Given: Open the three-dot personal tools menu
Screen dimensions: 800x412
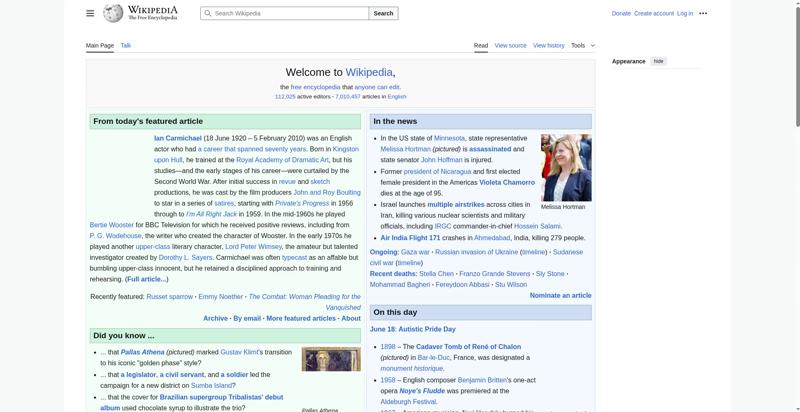Looking at the screenshot, I should pos(703,13).
